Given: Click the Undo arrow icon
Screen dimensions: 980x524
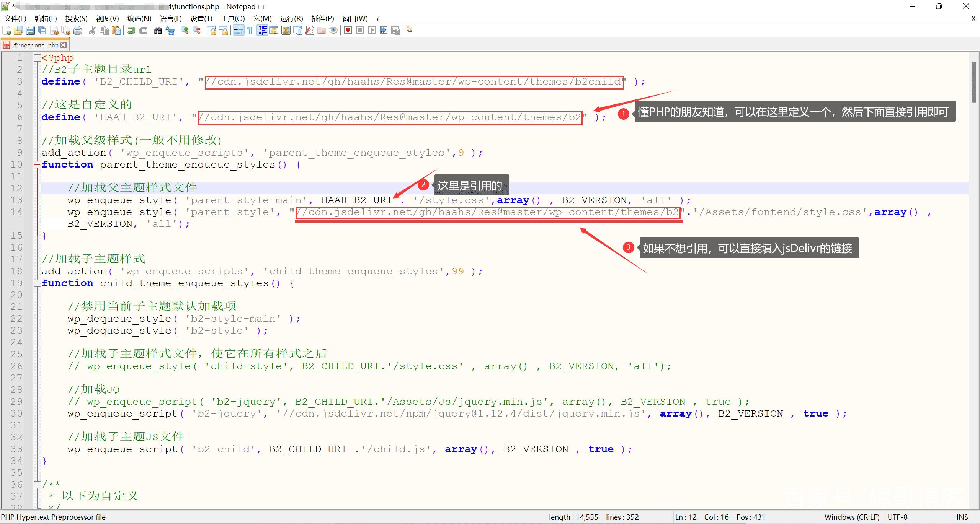Looking at the screenshot, I should (131, 30).
